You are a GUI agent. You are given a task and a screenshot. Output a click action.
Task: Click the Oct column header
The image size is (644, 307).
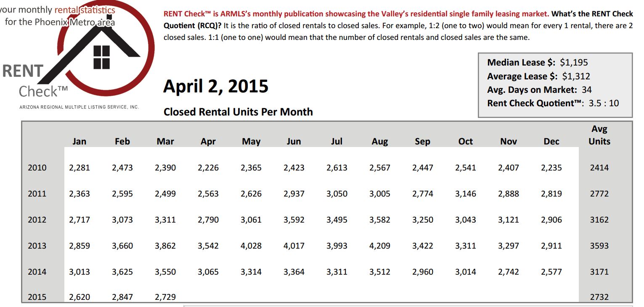[x=466, y=142]
